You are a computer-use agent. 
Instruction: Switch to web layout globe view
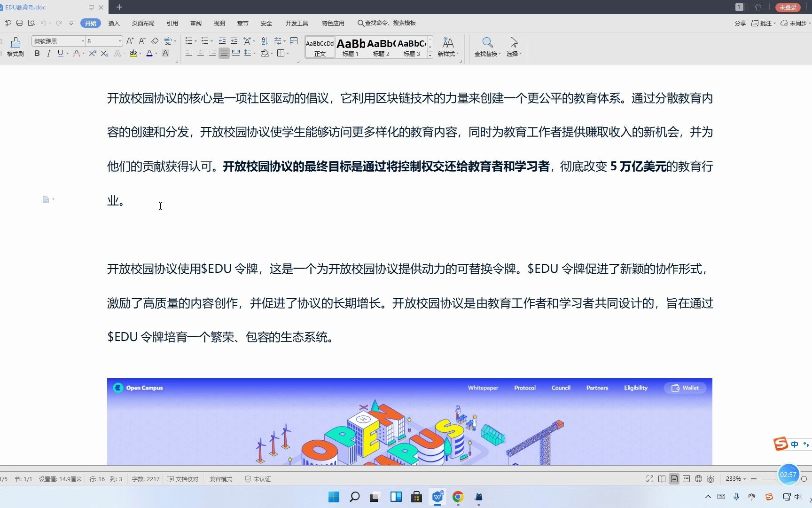tap(698, 479)
